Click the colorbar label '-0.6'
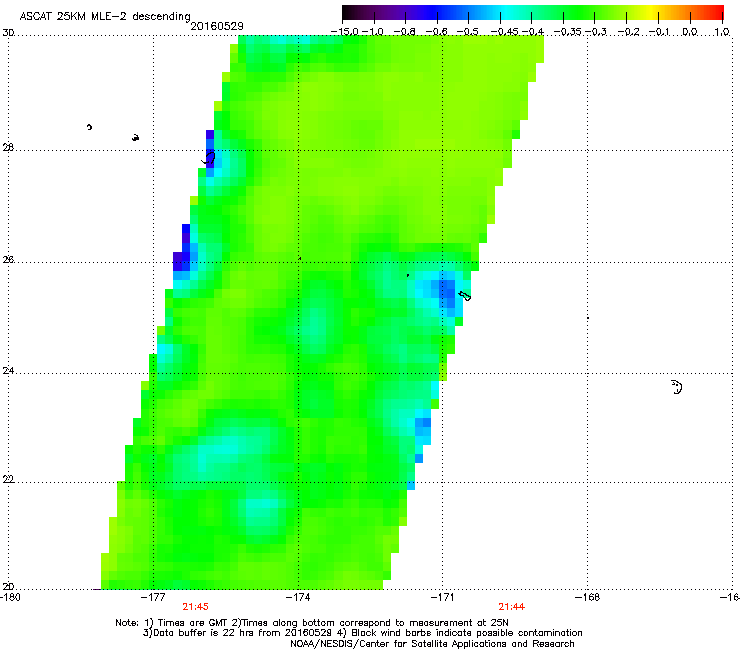740x650 pixels. (437, 32)
